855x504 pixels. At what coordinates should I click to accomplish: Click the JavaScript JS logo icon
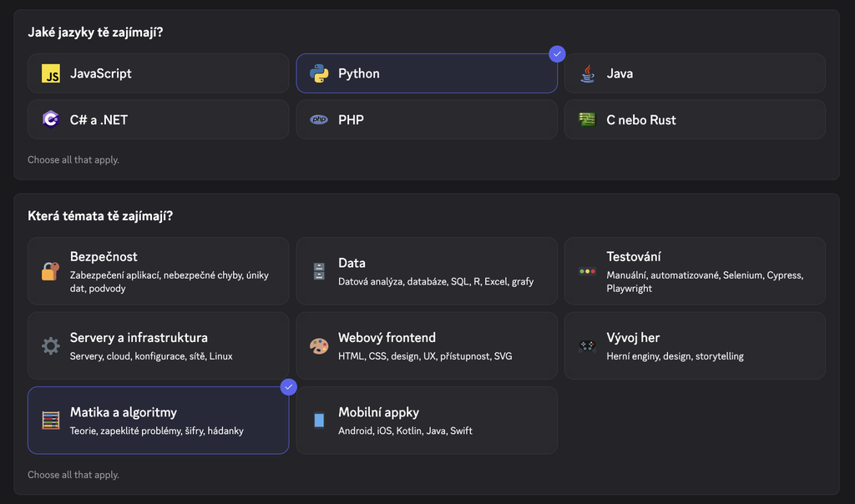[51, 73]
